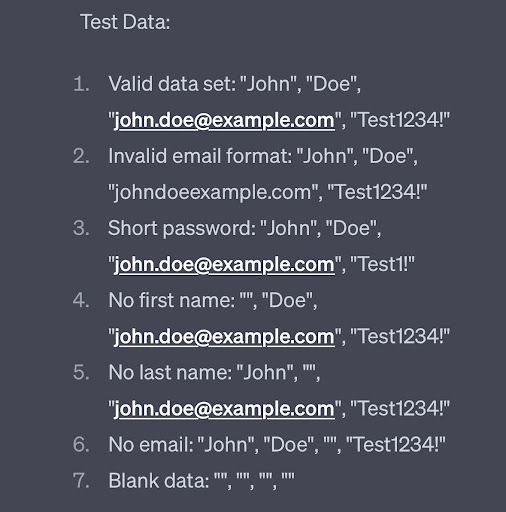Click the 'Short password' label text
Image resolution: width=506 pixels, height=512 pixels.
(x=181, y=229)
